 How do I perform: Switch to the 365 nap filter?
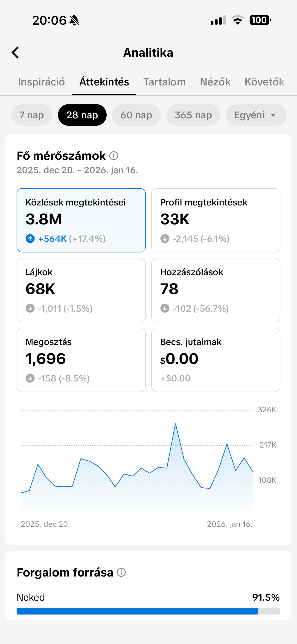click(193, 115)
